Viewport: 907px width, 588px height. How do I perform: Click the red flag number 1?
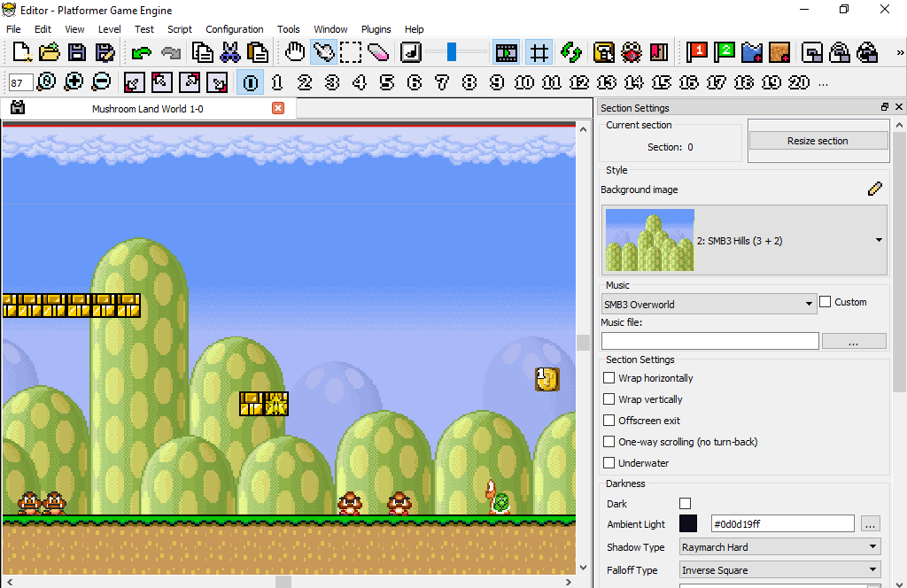pyautogui.click(x=697, y=52)
